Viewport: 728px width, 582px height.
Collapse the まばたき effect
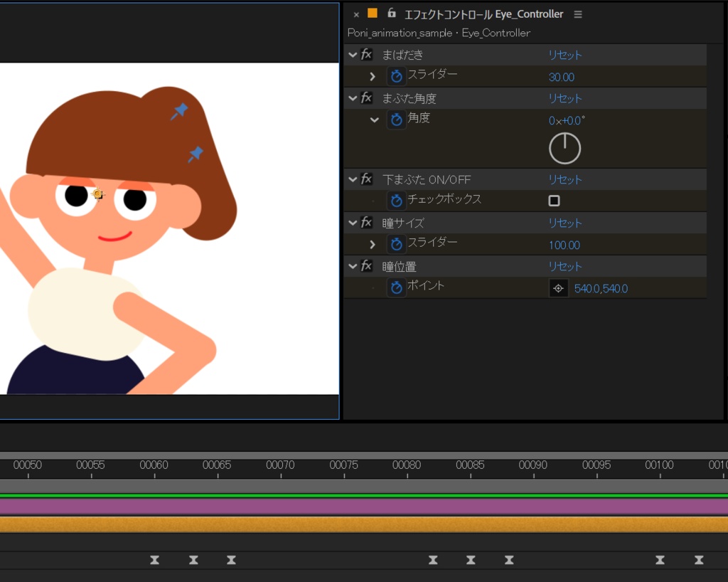(351, 54)
